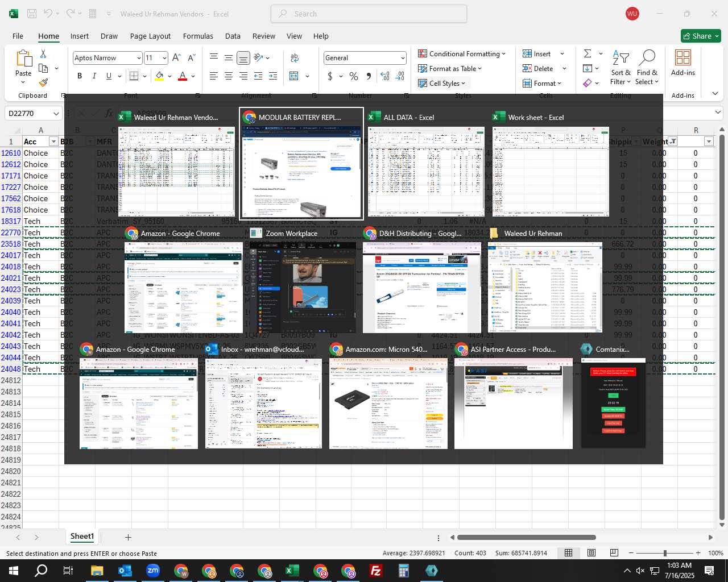Click the Copy icon in Clipboard group
The width and height of the screenshot is (728, 582).
tap(43, 68)
